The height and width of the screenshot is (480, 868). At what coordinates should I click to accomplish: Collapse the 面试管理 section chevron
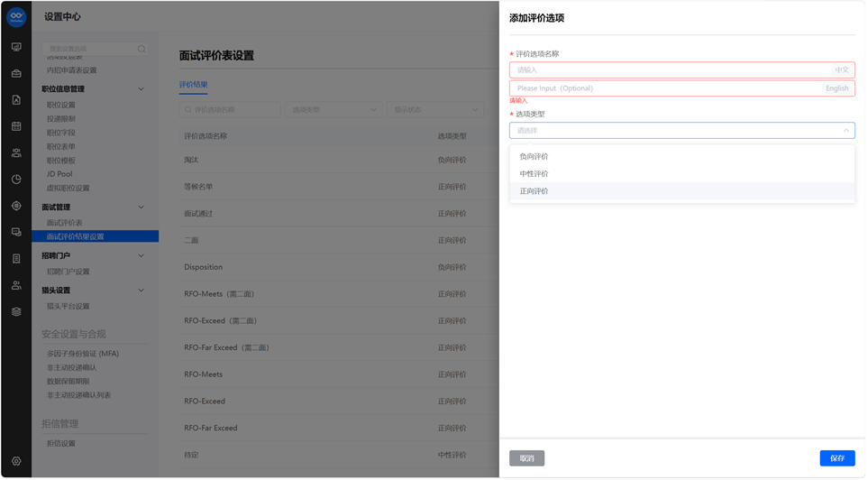tap(141, 208)
